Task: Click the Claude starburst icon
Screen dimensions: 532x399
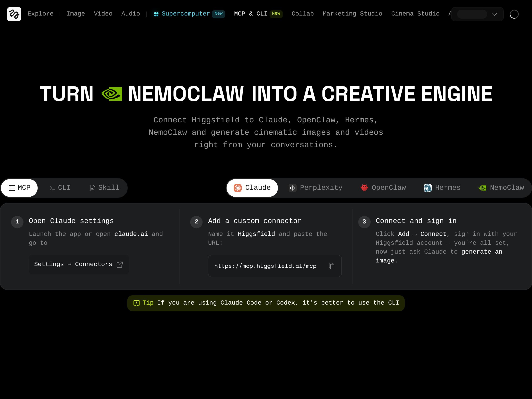Action: [x=238, y=188]
